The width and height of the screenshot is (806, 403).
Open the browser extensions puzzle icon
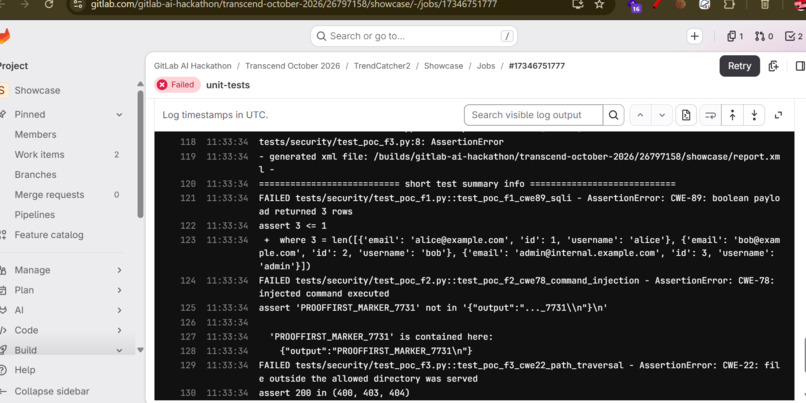coord(728,4)
